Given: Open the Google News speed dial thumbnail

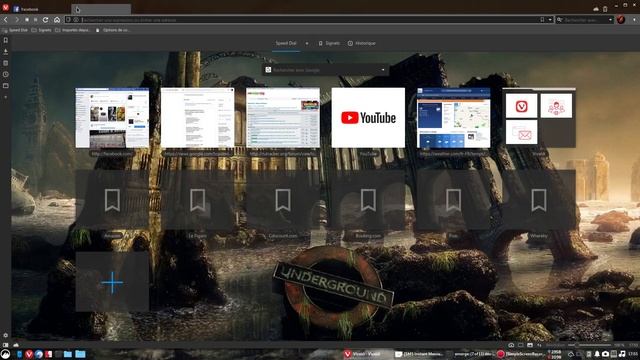Looking at the screenshot, I should [198, 118].
